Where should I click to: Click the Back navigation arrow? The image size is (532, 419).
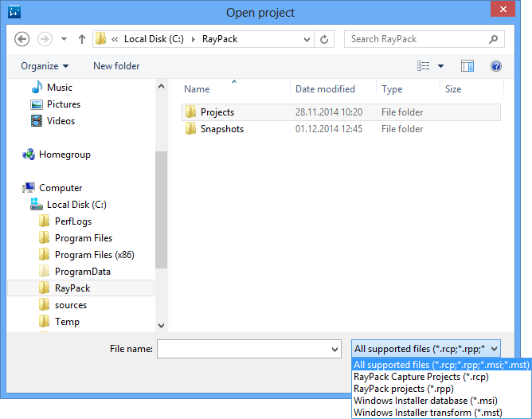[22, 39]
